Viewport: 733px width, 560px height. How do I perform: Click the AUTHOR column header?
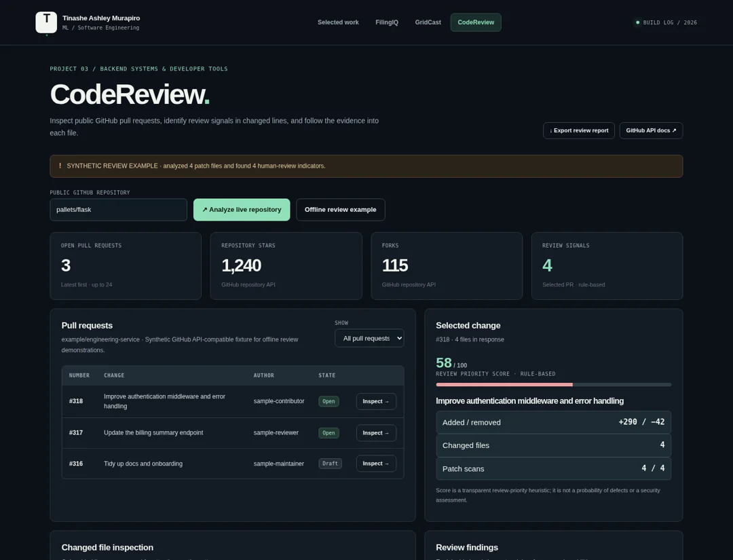(263, 375)
